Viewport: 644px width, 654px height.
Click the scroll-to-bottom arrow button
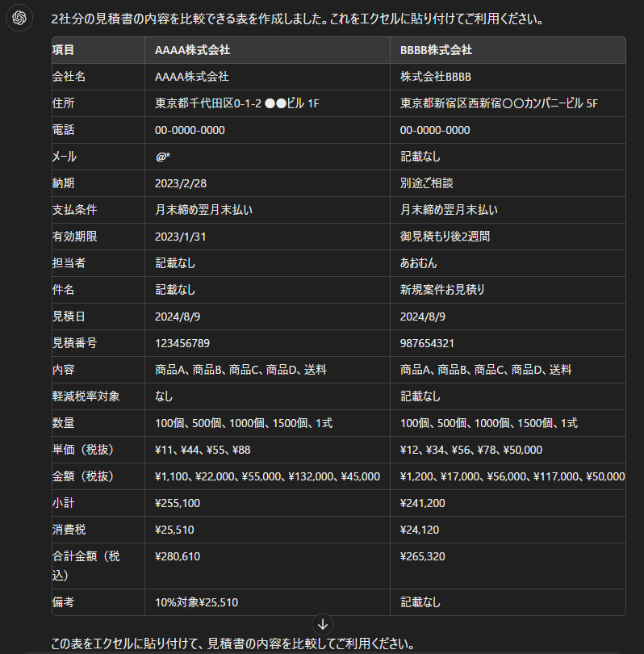(323, 624)
